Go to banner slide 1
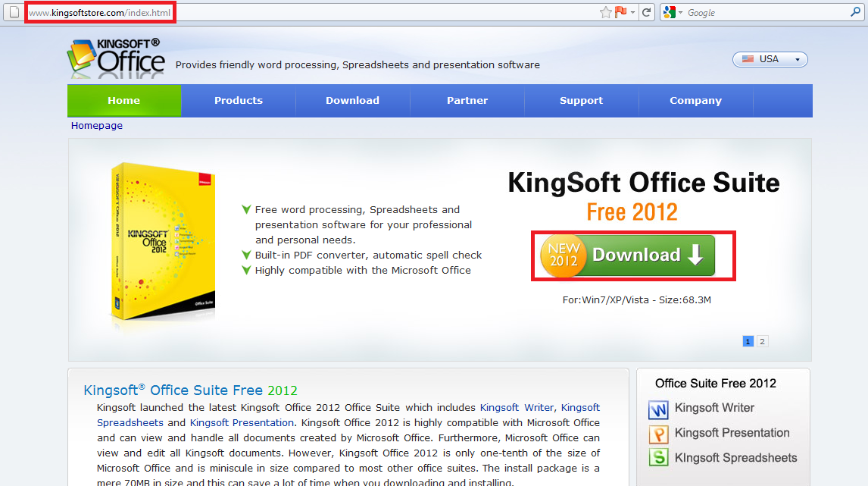868x486 pixels. pyautogui.click(x=748, y=341)
